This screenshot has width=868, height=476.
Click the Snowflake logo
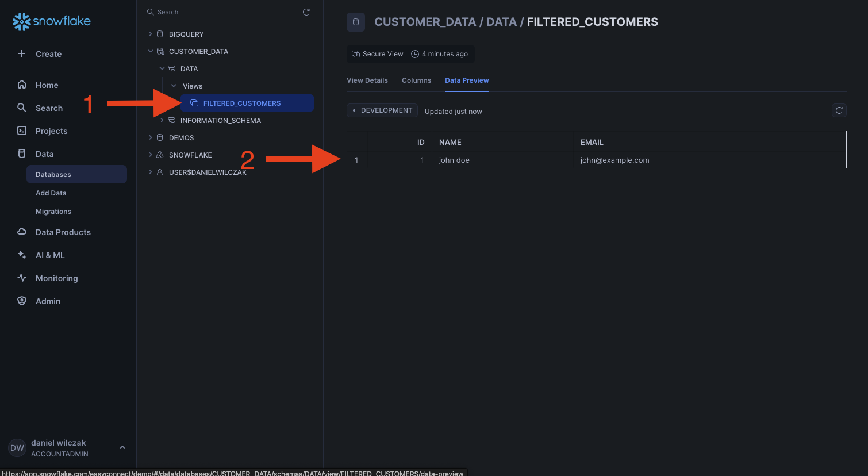point(51,21)
